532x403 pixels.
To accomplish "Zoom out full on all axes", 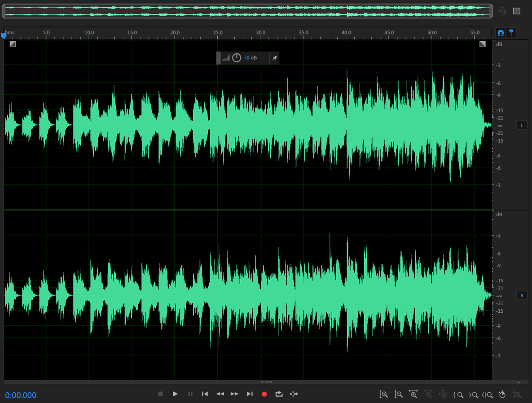I will [443, 394].
